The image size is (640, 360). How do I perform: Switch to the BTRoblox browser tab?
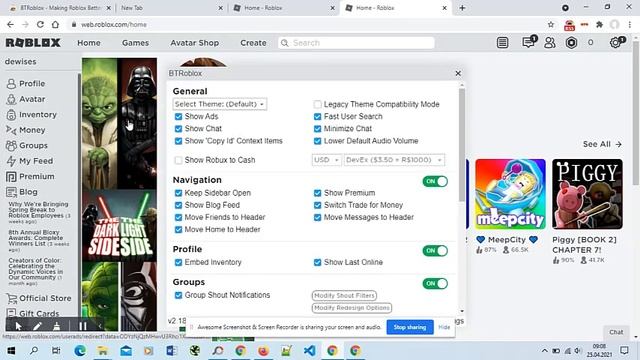pos(60,8)
